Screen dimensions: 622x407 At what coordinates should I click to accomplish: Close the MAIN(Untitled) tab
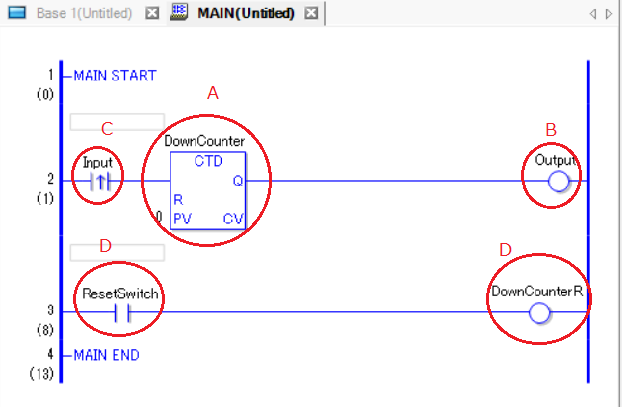pos(311,13)
